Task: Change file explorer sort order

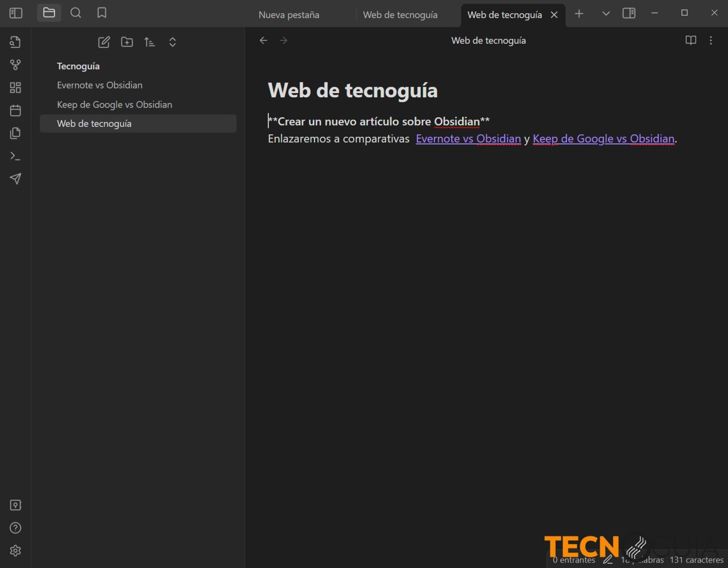Action: 150,42
